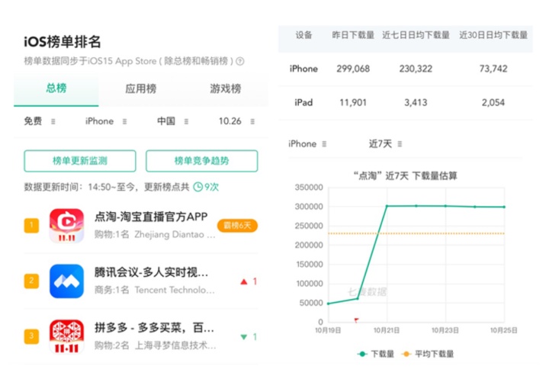The height and width of the screenshot is (392, 549).
Task: Click the value 2,054
Action: pyautogui.click(x=493, y=103)
